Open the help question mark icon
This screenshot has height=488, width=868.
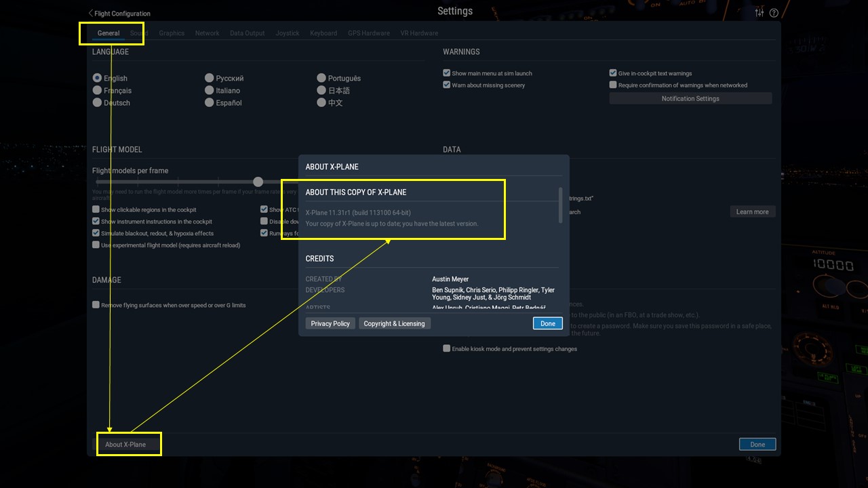(774, 13)
